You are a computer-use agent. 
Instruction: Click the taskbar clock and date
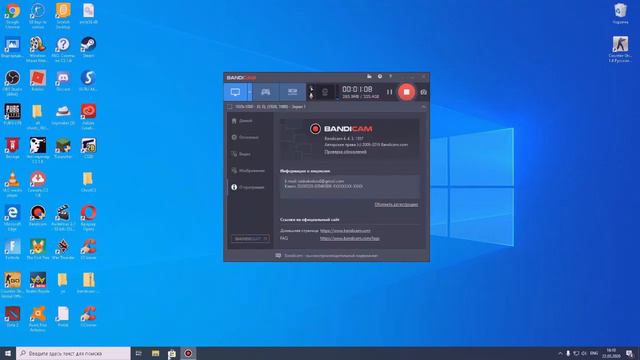pyautogui.click(x=611, y=353)
